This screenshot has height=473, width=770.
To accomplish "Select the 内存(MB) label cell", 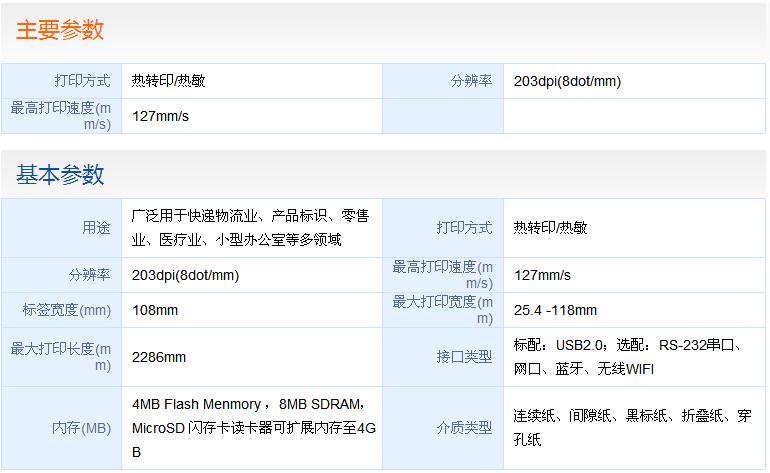I will point(81,428).
